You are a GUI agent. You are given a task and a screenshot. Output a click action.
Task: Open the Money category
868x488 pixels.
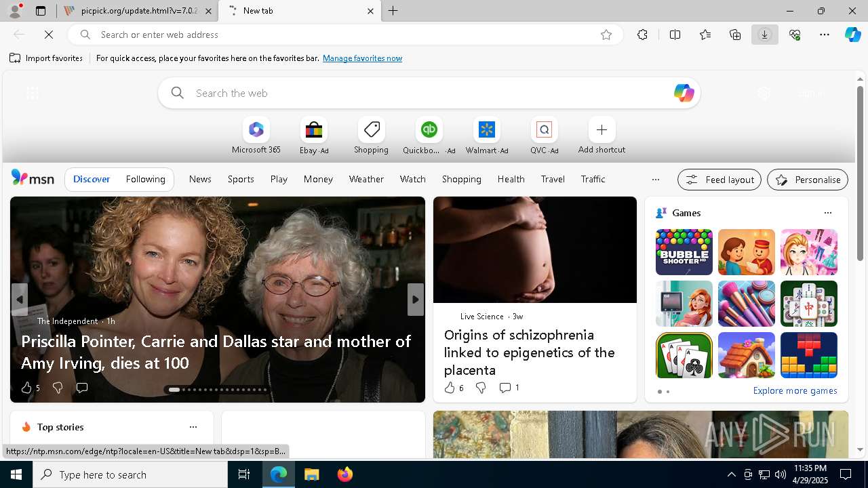coord(318,179)
